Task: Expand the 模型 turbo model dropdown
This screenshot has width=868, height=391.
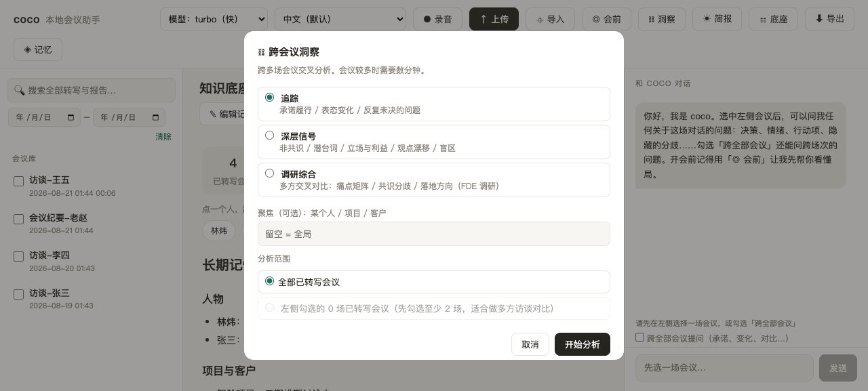Action: click(214, 19)
